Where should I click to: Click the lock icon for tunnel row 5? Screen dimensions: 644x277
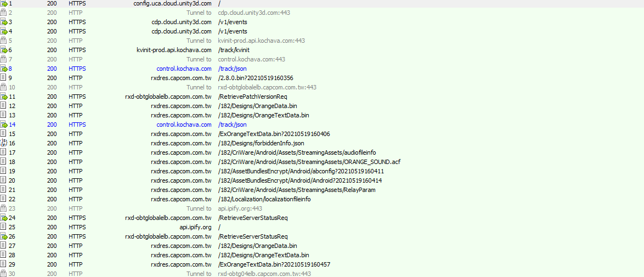(x=3, y=41)
